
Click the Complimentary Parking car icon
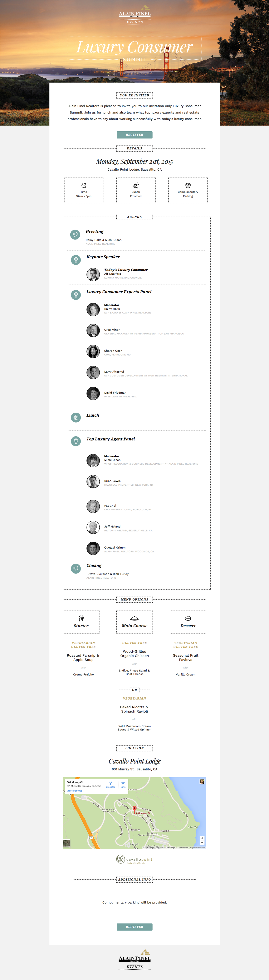click(188, 185)
